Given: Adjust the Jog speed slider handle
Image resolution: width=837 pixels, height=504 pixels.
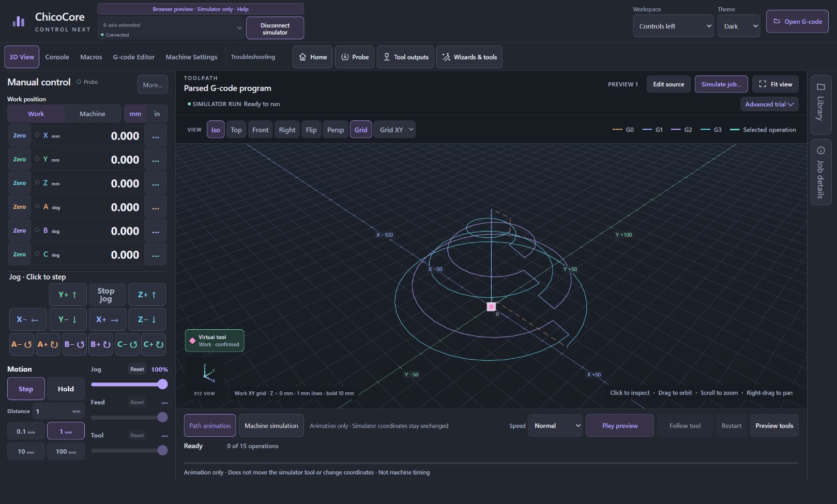Looking at the screenshot, I should point(162,384).
